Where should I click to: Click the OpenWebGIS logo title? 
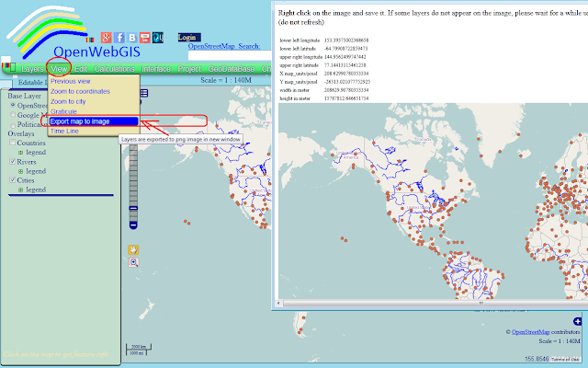point(96,52)
